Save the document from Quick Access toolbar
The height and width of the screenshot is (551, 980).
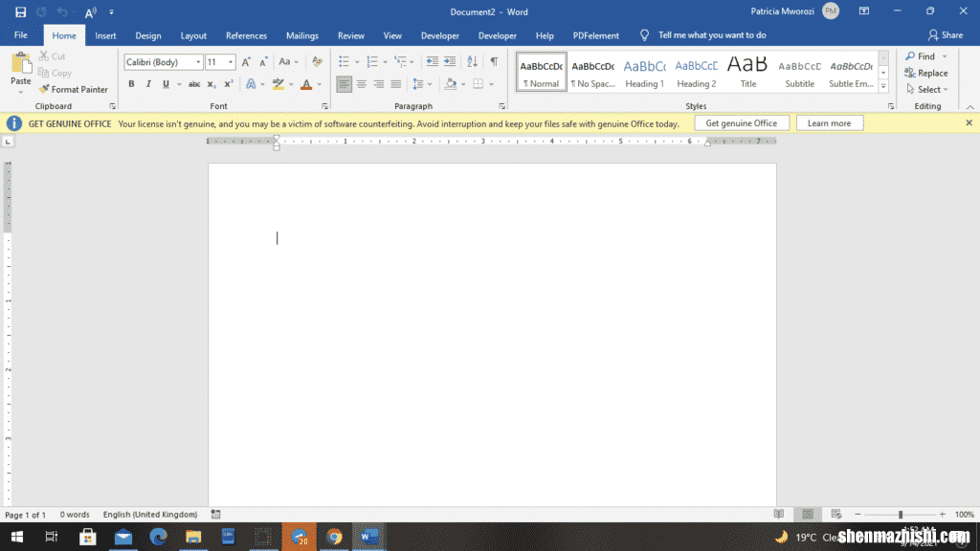(x=21, y=11)
